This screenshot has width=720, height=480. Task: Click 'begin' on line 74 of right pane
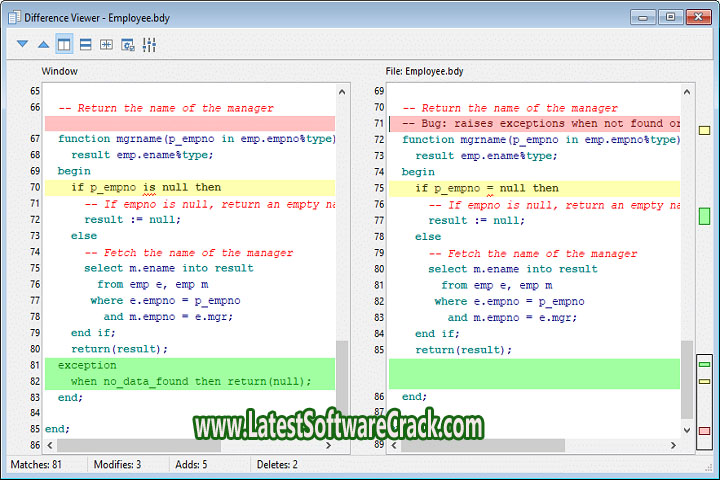(x=418, y=172)
